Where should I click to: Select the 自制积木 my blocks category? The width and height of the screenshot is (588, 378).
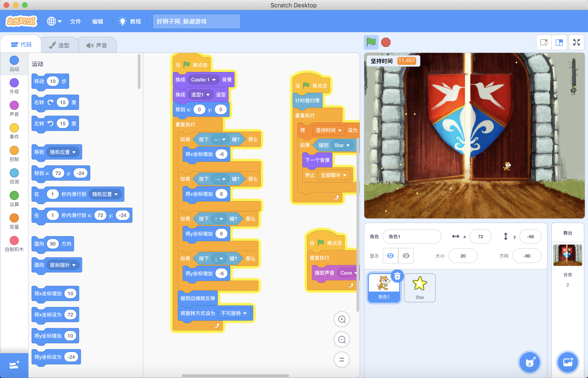pyautogui.click(x=14, y=244)
